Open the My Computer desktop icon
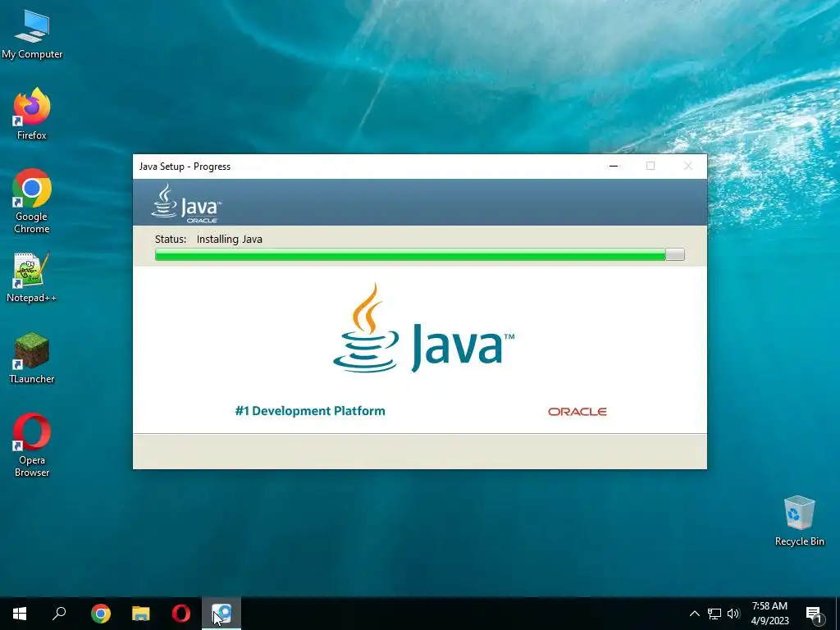Image resolution: width=840 pixels, height=630 pixels. [x=32, y=34]
